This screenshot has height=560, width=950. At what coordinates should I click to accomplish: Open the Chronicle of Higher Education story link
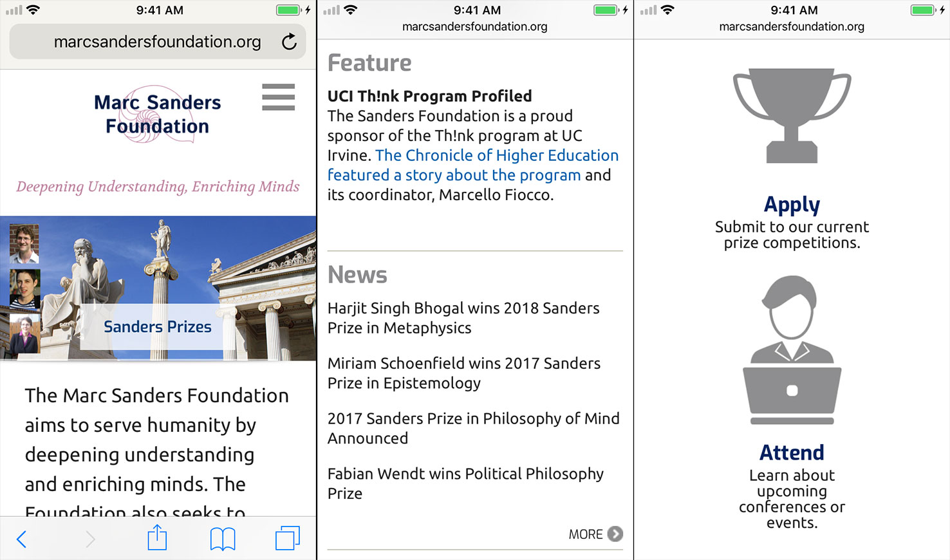[x=472, y=165]
